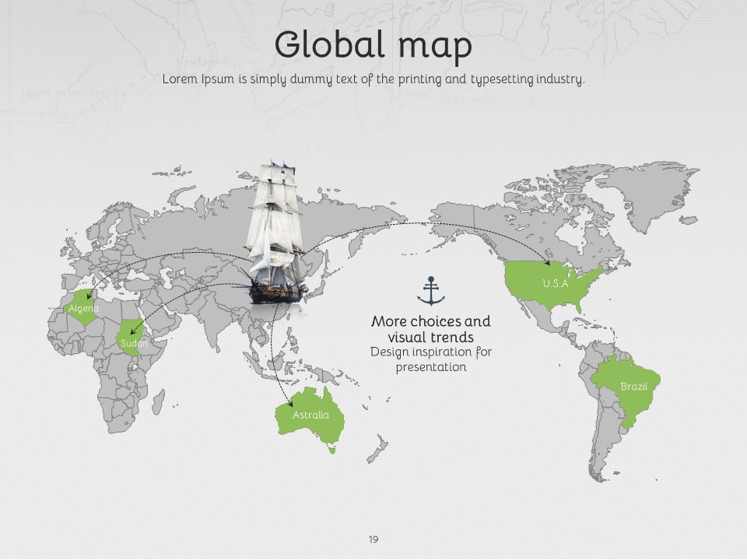Select the Algeria country label

tap(83, 309)
